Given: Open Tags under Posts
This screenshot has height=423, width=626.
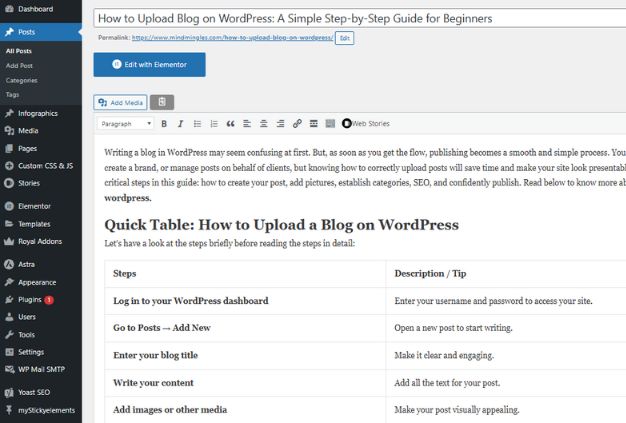Looking at the screenshot, I should [12, 95].
